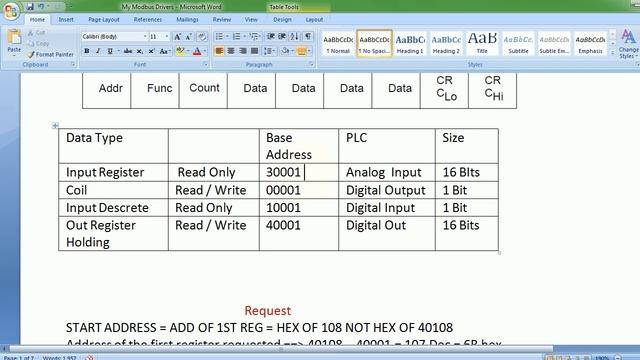This screenshot has height=360, width=640.
Task: Apply superscript formatting
Action: pyautogui.click(x=151, y=51)
